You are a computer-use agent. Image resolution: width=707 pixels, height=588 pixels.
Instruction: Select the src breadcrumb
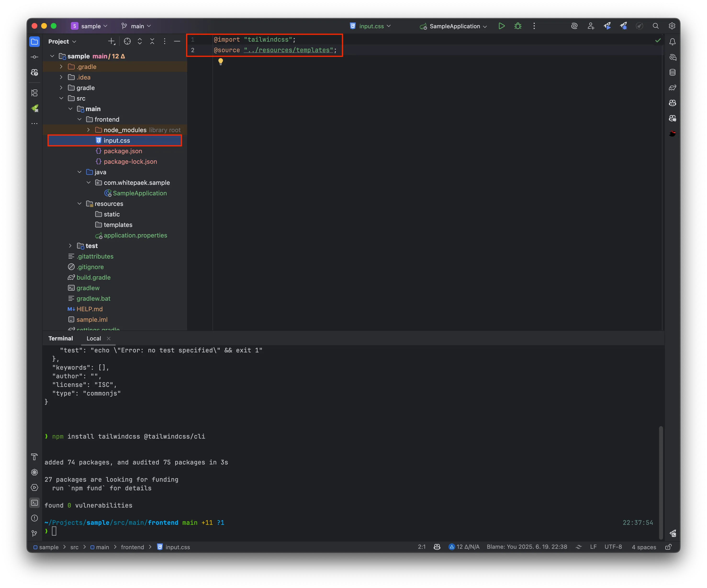tap(74, 547)
